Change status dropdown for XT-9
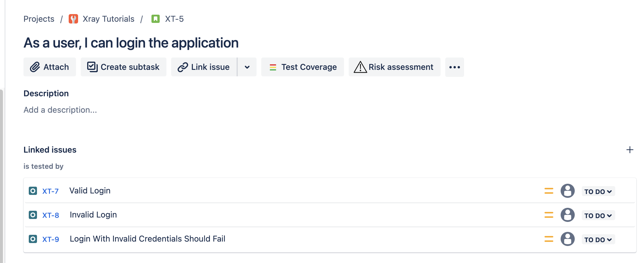 click(x=598, y=240)
